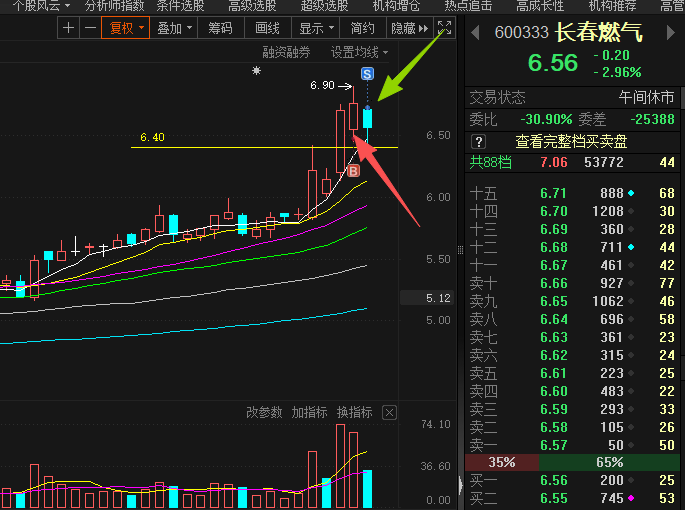
Task: Select buy order row 买一 at 6.56
Action: (x=572, y=480)
